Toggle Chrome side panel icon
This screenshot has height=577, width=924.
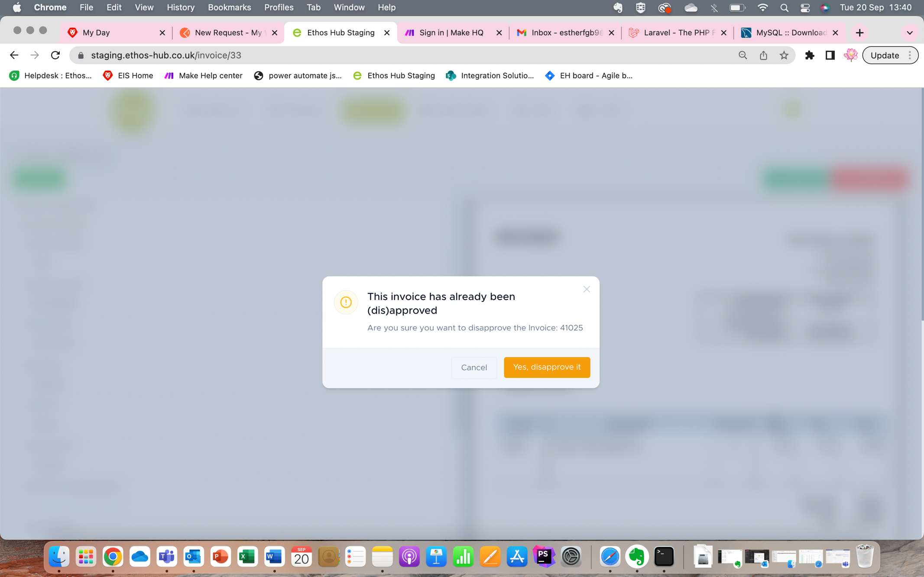click(830, 55)
